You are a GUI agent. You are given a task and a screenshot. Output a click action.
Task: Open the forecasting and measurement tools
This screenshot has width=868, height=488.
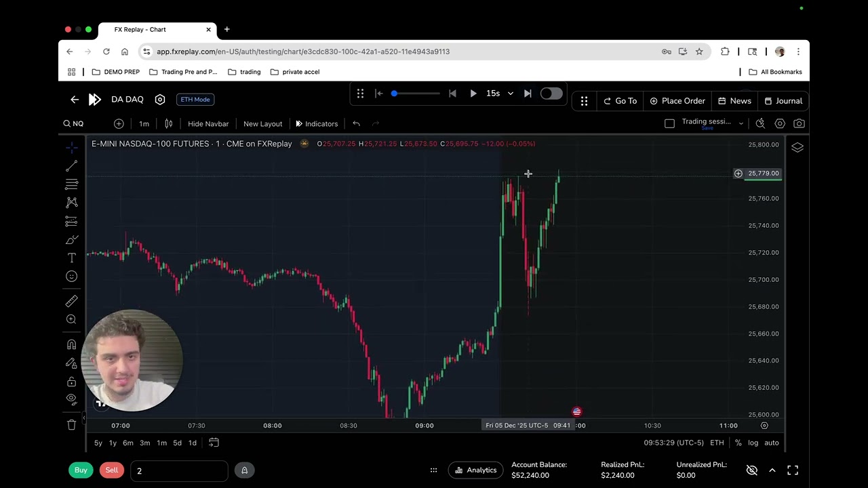71,221
